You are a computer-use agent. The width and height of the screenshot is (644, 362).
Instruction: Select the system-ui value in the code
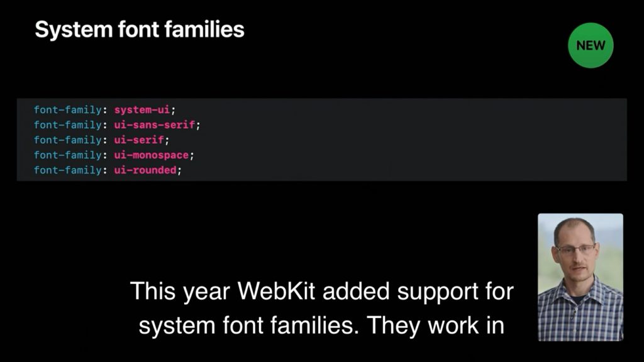143,109
